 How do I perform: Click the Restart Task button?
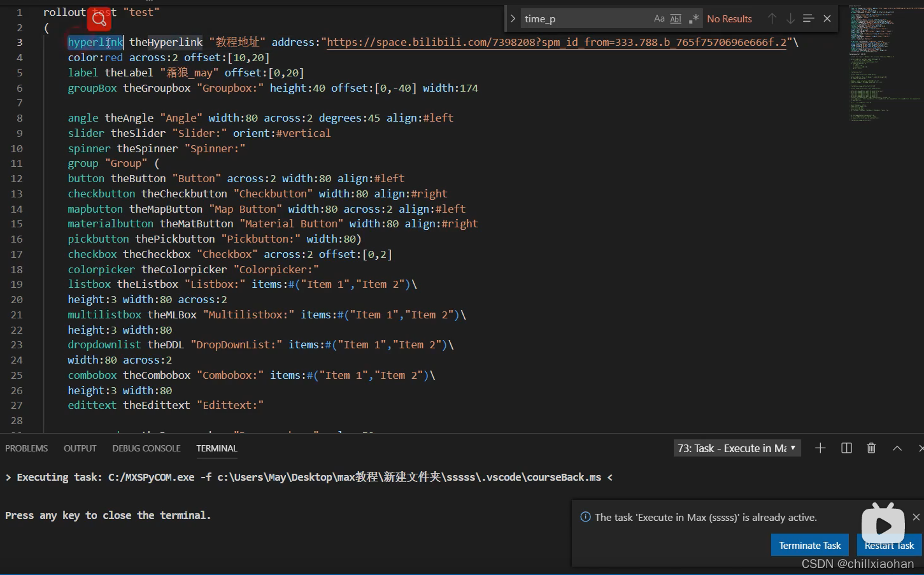coord(889,545)
